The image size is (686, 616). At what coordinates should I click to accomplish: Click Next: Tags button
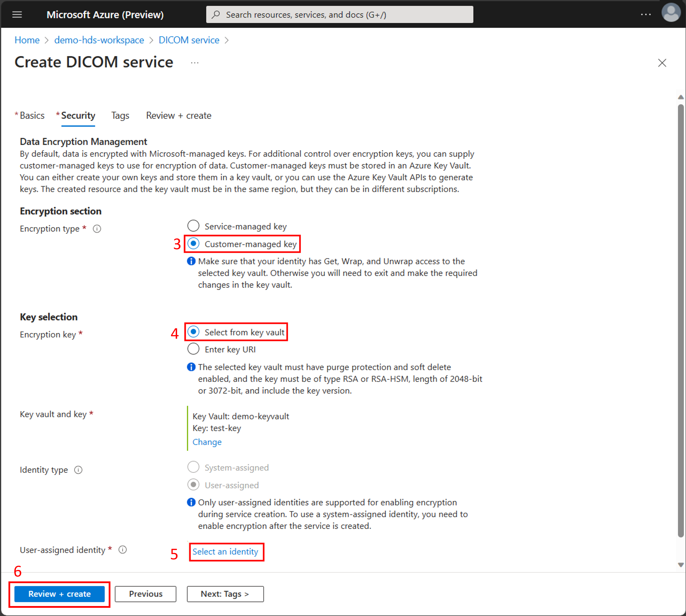[225, 594]
